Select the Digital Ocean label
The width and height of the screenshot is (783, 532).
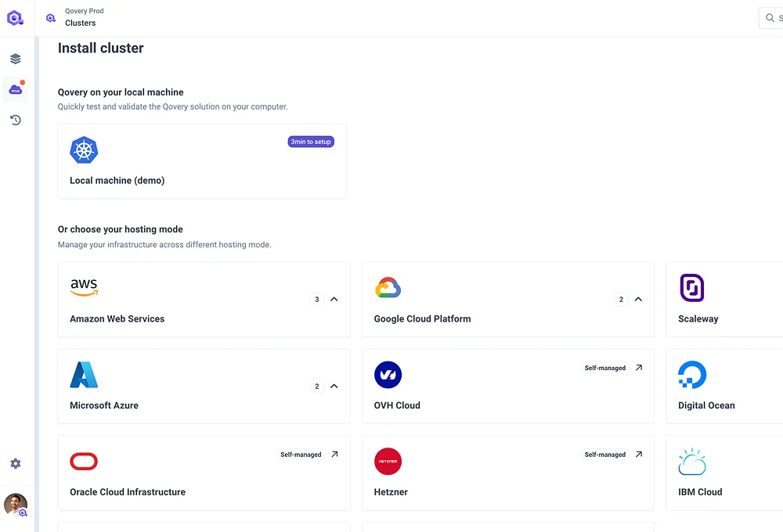tap(706, 405)
